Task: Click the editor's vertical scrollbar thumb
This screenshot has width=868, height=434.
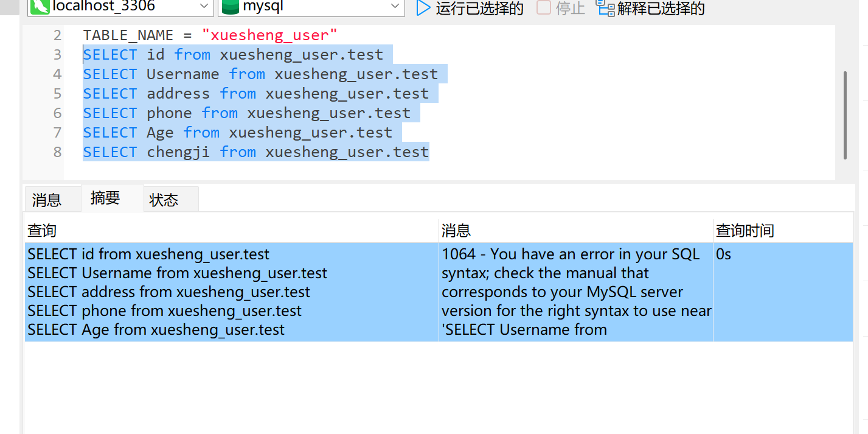Action: pyautogui.click(x=845, y=114)
